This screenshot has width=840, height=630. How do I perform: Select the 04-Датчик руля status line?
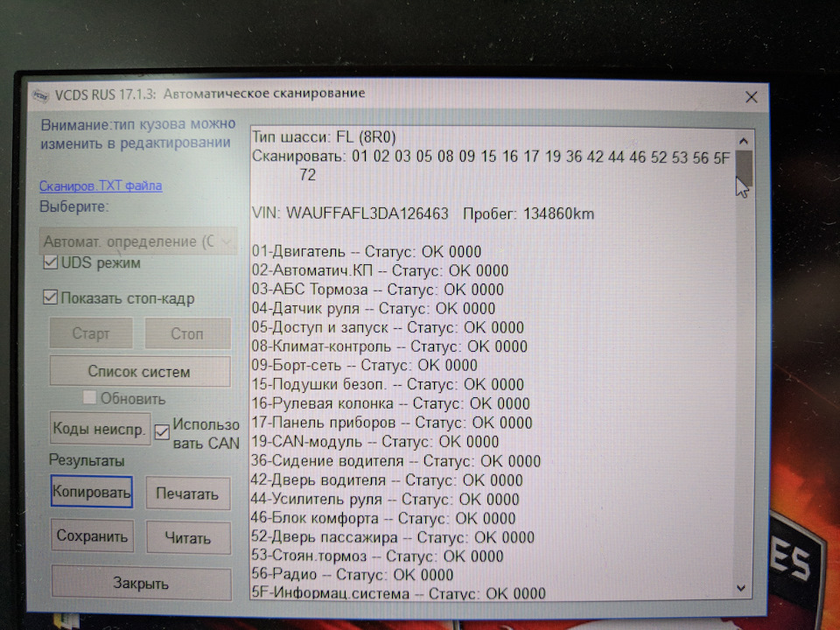click(374, 309)
